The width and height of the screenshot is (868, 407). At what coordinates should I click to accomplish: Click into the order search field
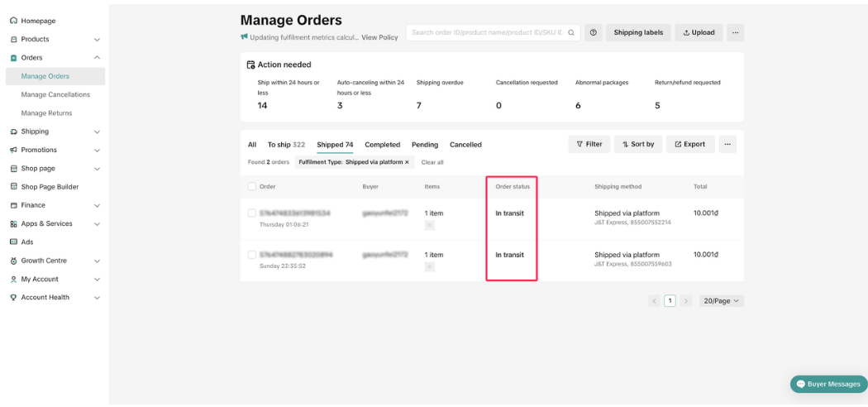coord(486,32)
